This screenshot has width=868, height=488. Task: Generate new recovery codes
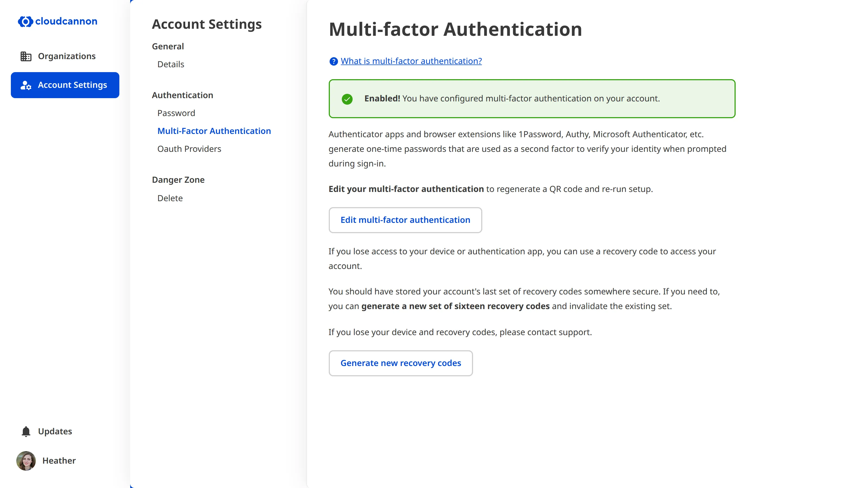401,363
